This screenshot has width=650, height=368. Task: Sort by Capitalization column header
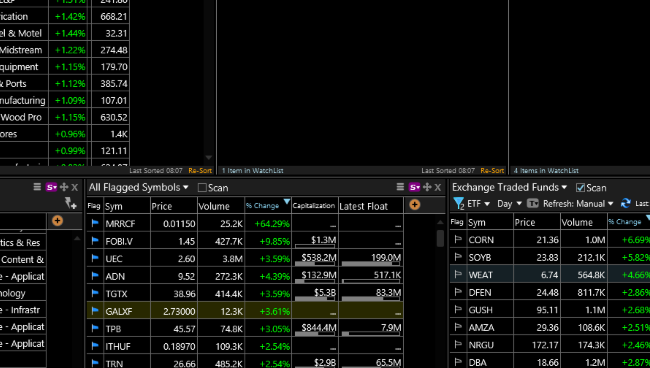315,206
